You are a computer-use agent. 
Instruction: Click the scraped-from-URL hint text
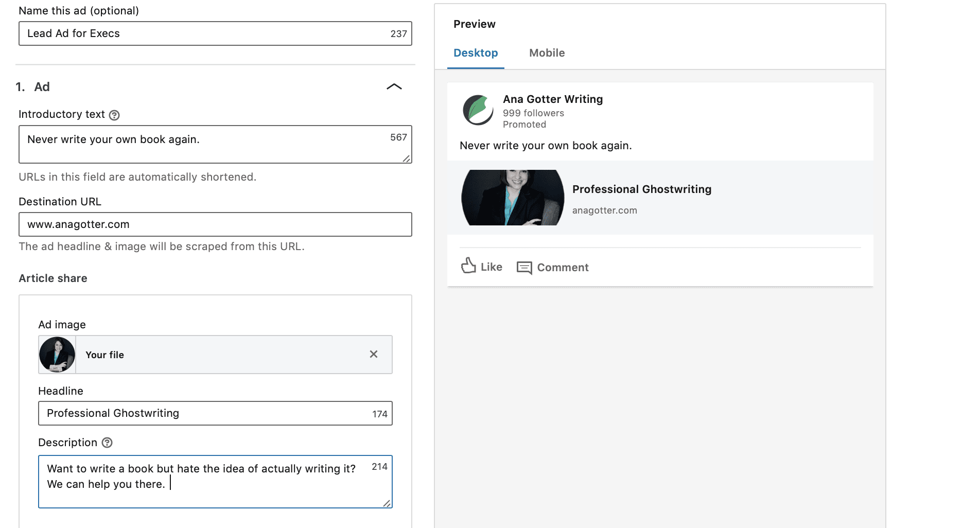162,247
